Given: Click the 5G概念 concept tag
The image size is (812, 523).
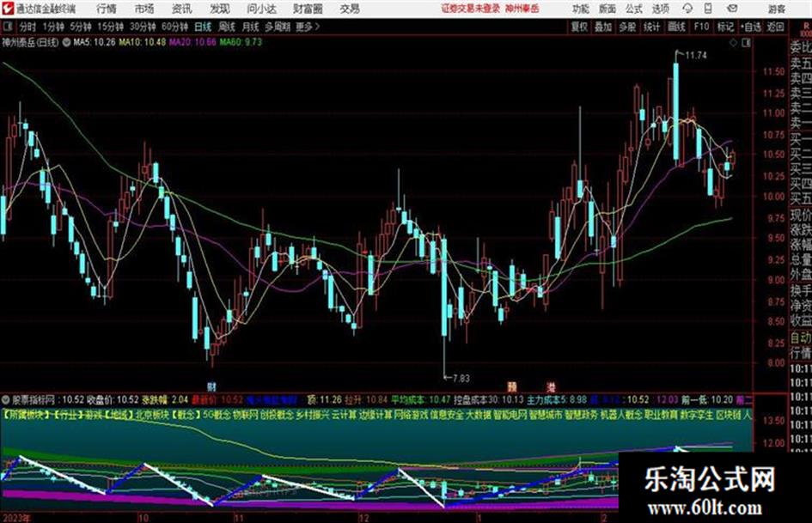Looking at the screenshot, I should [x=217, y=416].
